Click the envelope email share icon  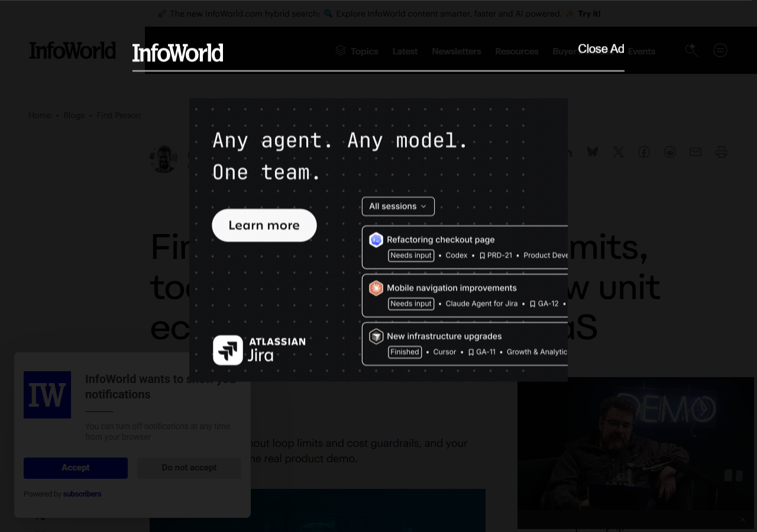(695, 152)
